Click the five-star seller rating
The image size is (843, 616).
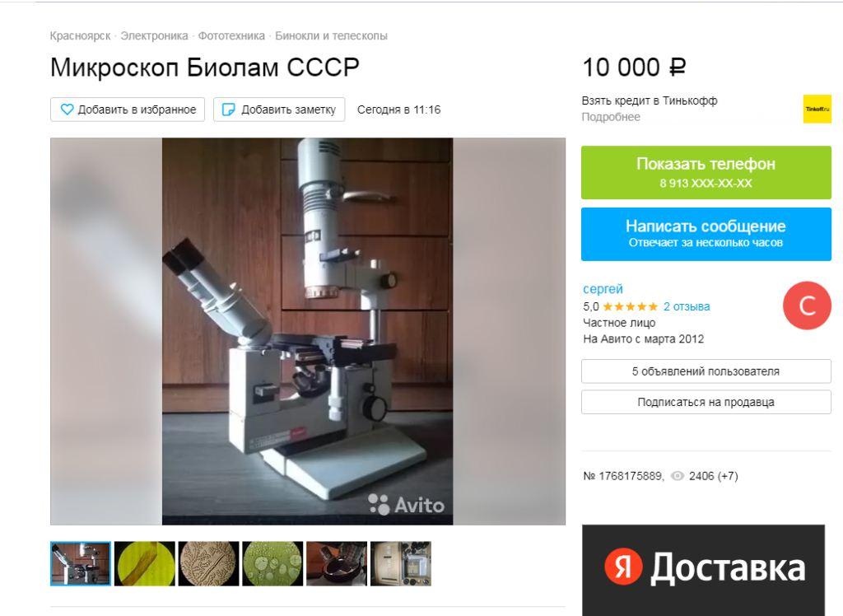[x=630, y=306]
